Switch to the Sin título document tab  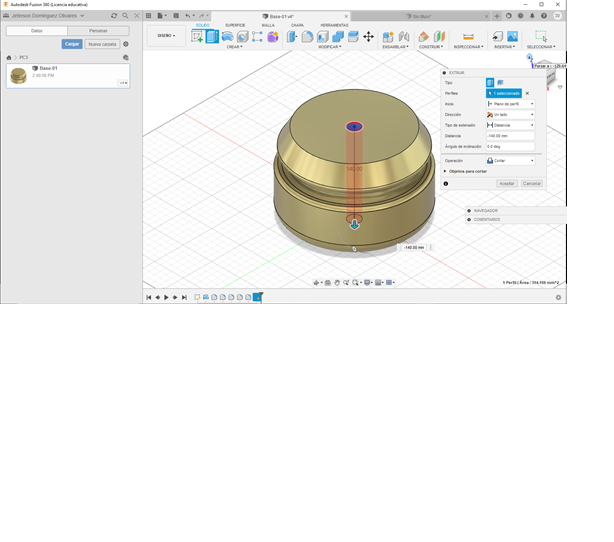421,16
